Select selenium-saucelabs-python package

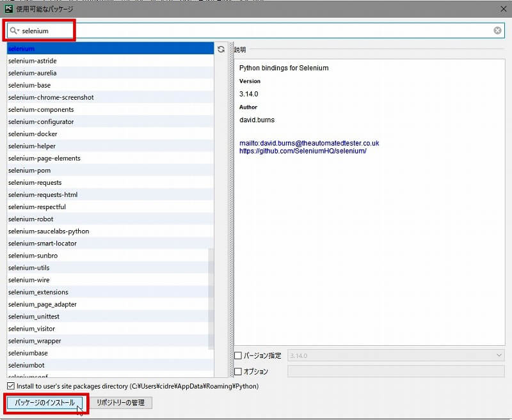(110, 231)
